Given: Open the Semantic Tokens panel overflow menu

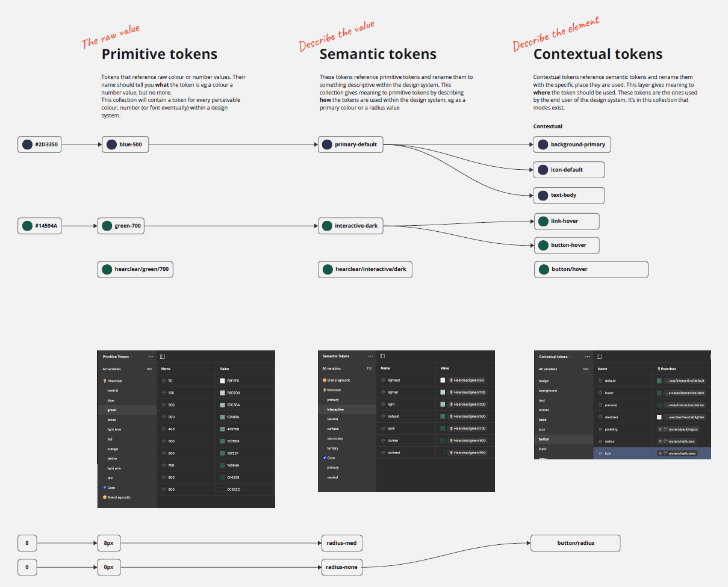Looking at the screenshot, I should (370, 356).
